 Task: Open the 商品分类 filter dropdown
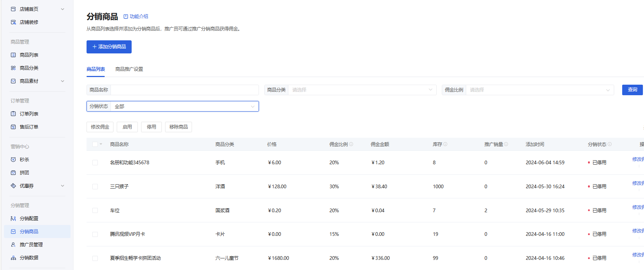[362, 90]
